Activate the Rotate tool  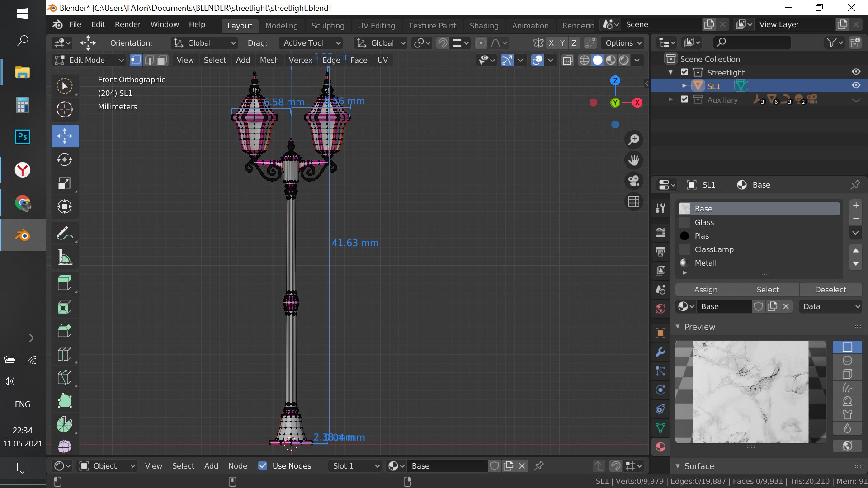pyautogui.click(x=65, y=160)
